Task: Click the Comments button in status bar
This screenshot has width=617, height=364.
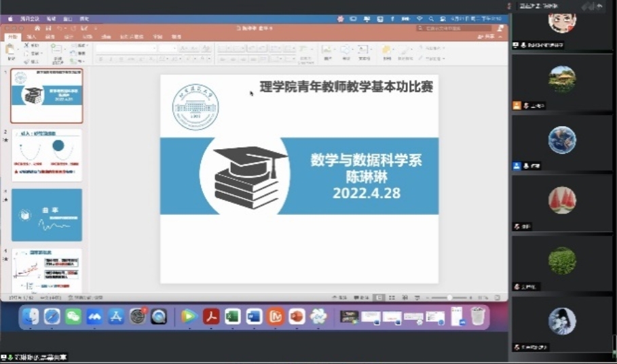Action: (364, 298)
